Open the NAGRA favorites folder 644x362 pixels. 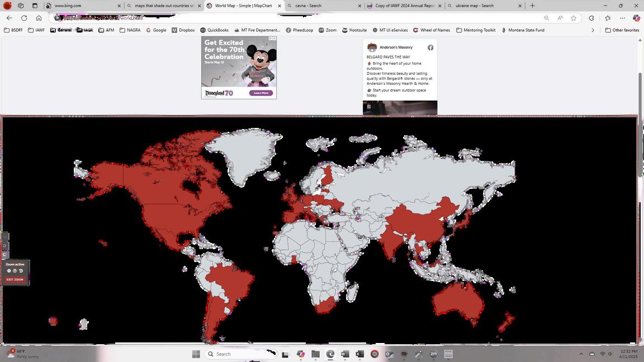point(130,30)
